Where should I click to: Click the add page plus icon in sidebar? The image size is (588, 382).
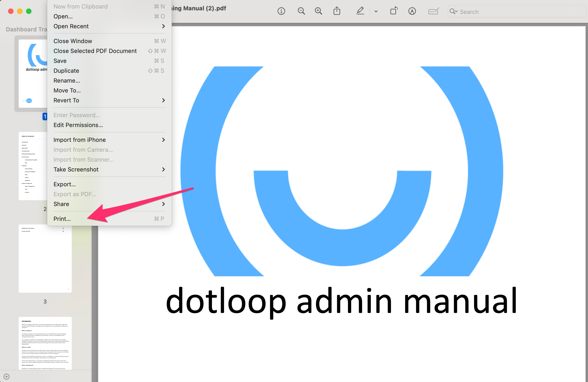click(x=7, y=377)
